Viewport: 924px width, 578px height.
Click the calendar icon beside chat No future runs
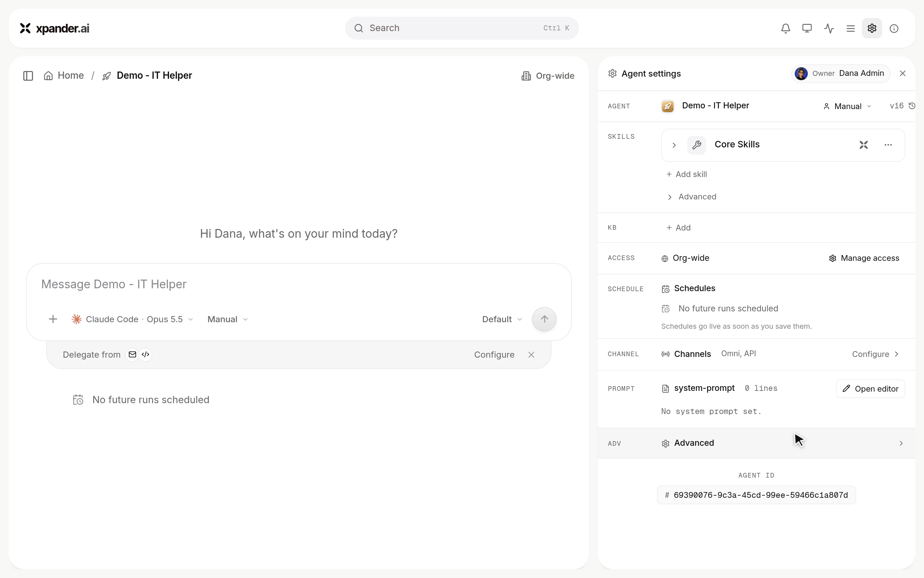(x=78, y=400)
